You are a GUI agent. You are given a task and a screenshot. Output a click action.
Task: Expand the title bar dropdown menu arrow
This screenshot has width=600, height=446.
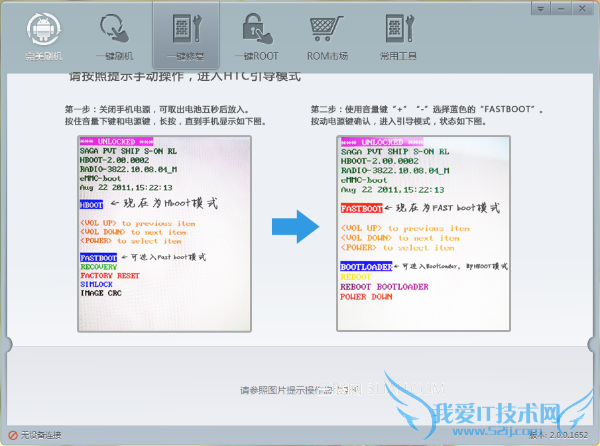click(x=541, y=8)
